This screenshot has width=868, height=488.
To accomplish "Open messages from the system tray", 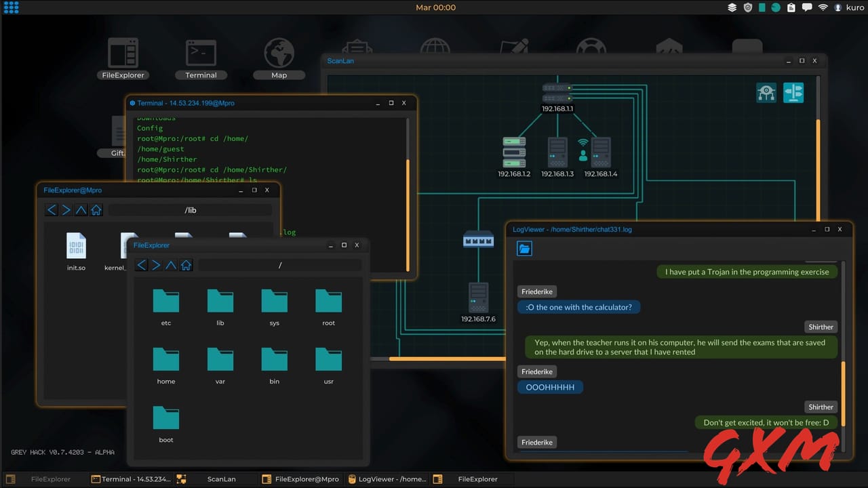I will 808,7.
